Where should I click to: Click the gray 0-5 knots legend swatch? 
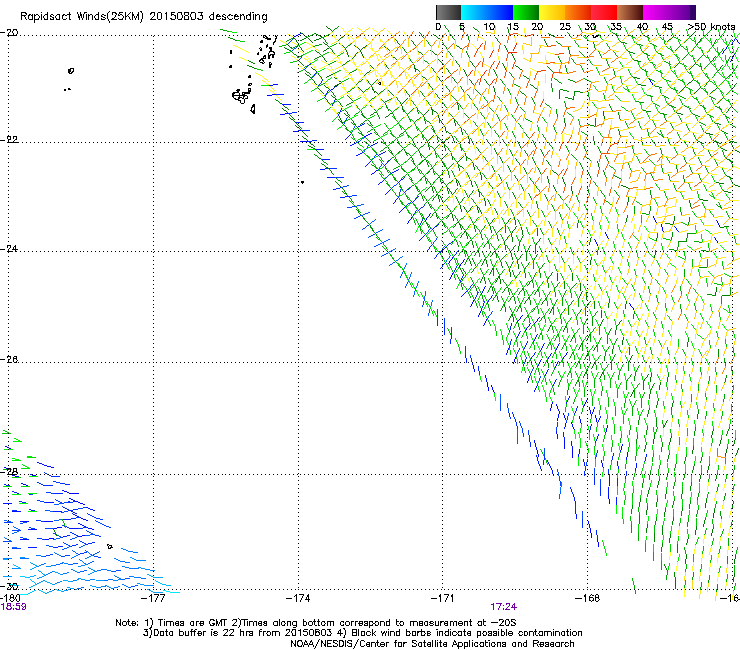(448, 12)
